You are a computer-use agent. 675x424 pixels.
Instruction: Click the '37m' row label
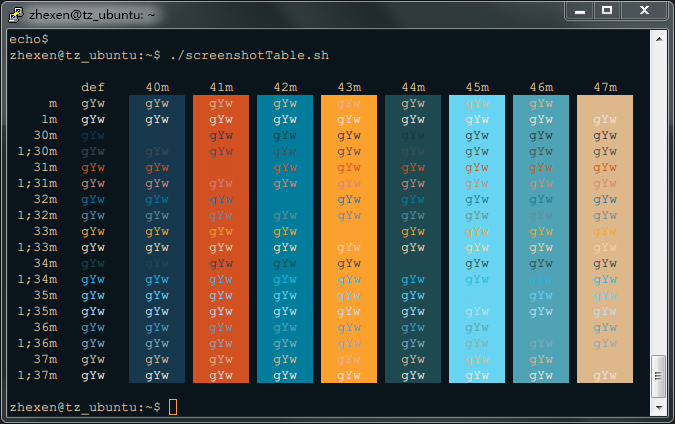tap(45, 359)
